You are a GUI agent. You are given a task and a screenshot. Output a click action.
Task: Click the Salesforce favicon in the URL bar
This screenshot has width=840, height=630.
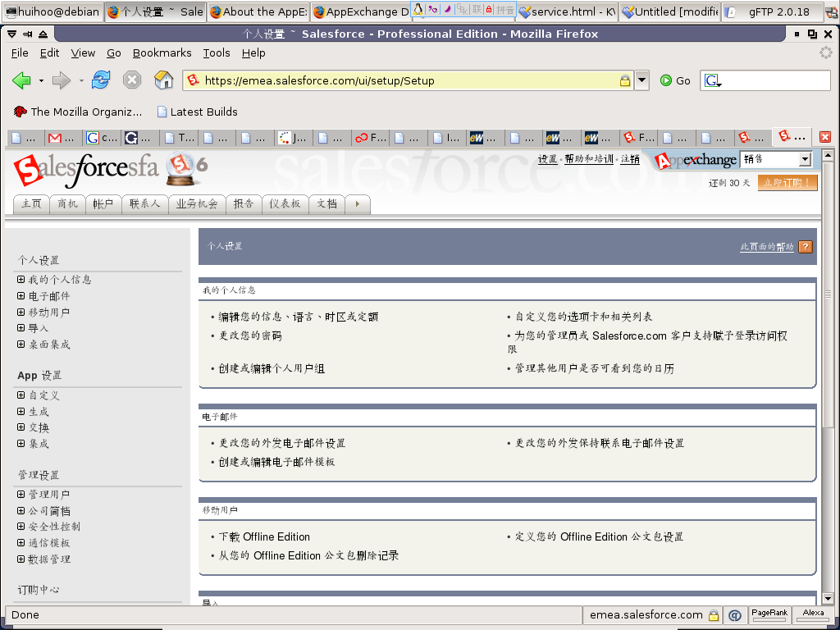(193, 80)
